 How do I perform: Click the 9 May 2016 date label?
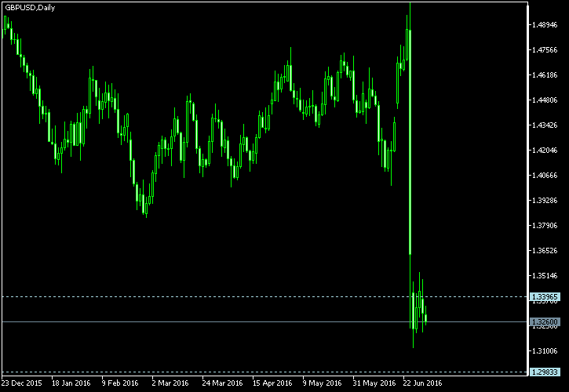(323, 383)
